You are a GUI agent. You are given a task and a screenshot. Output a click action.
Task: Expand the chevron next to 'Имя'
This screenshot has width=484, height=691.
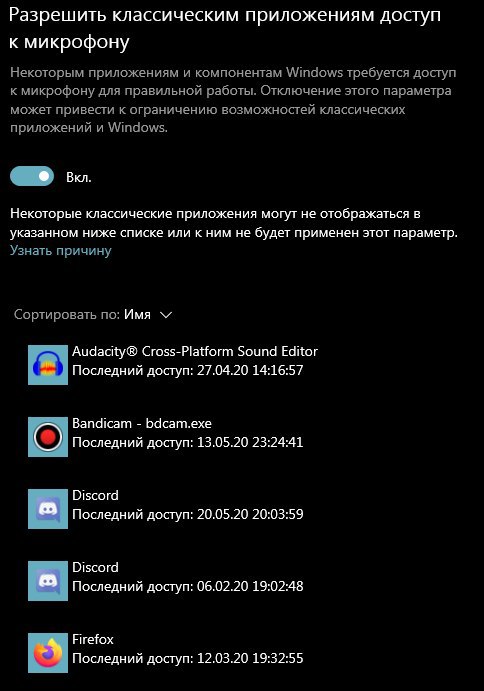click(166, 315)
